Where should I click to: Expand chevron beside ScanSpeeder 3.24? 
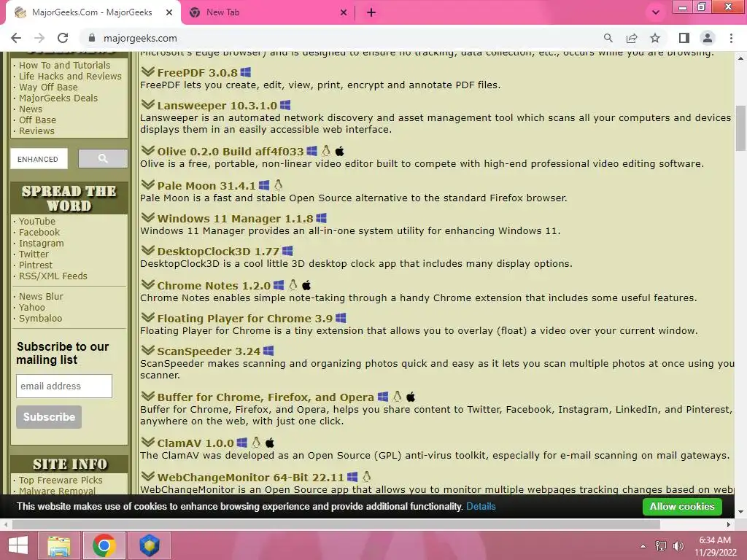tap(147, 351)
